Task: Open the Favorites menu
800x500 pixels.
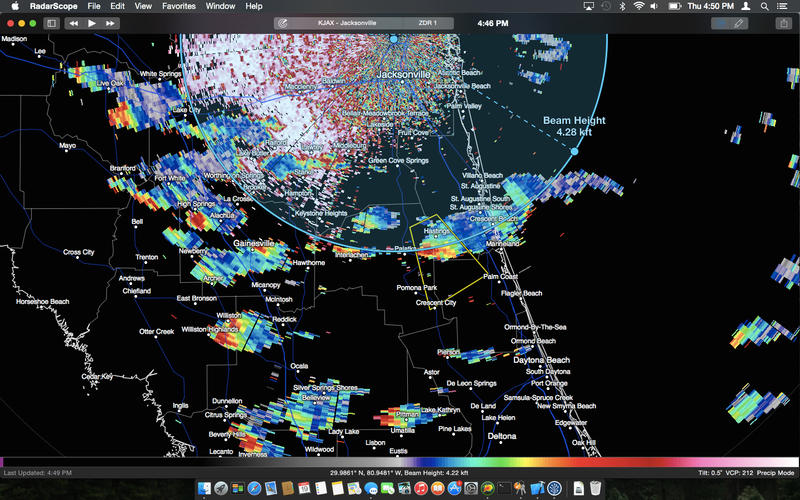Action: tap(179, 6)
